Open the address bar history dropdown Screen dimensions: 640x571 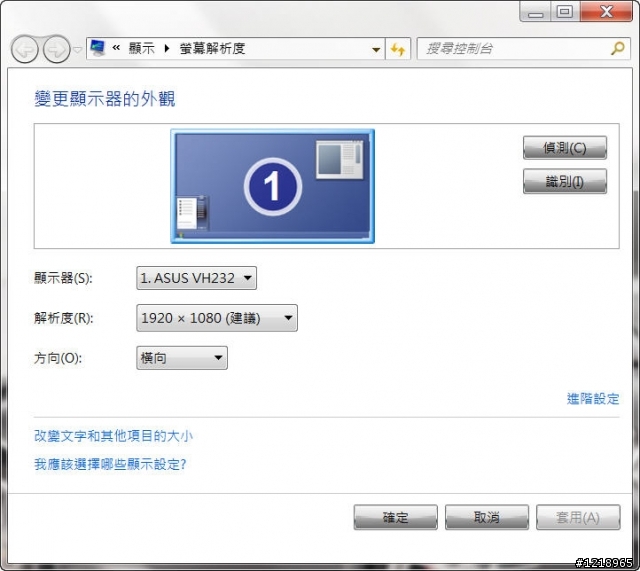376,49
